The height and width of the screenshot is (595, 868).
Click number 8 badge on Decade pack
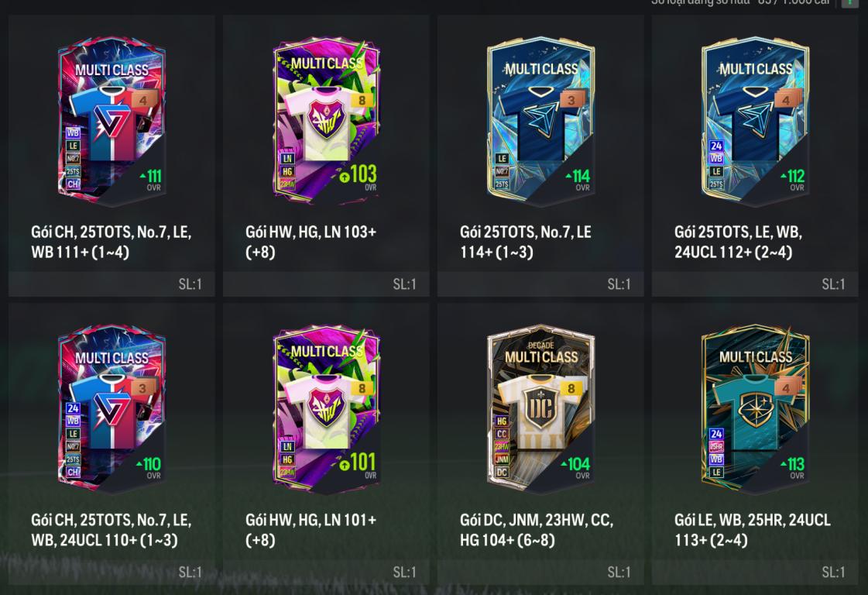[x=571, y=388]
